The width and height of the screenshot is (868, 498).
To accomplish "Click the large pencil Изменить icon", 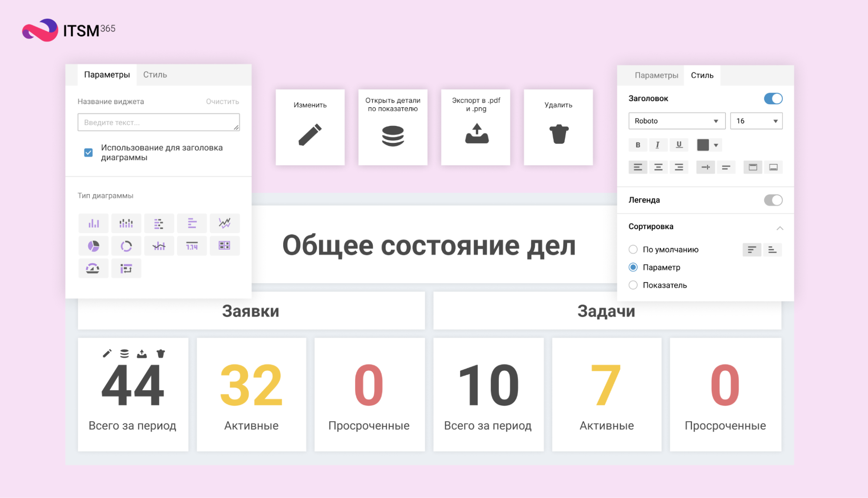I will [310, 135].
